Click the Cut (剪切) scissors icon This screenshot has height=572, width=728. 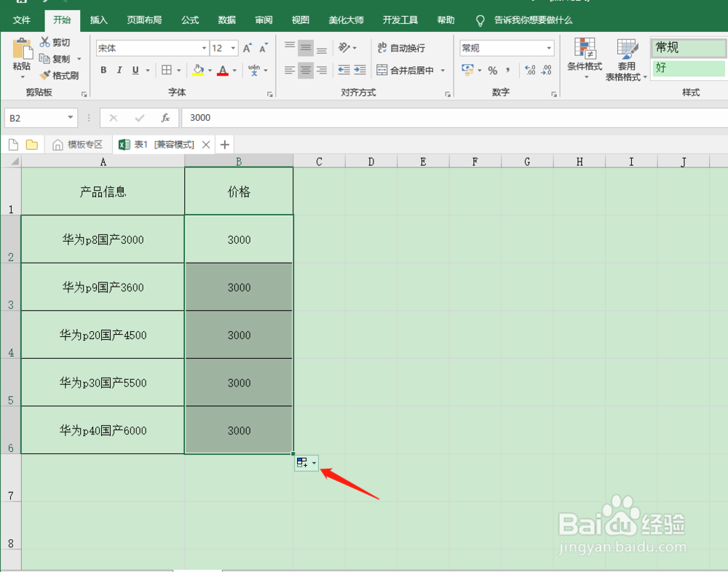(x=44, y=42)
